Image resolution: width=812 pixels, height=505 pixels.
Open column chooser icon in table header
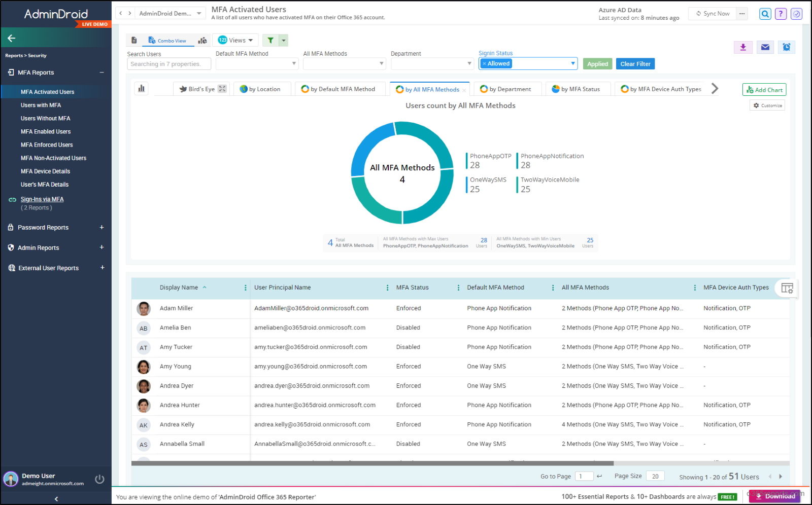(x=787, y=288)
